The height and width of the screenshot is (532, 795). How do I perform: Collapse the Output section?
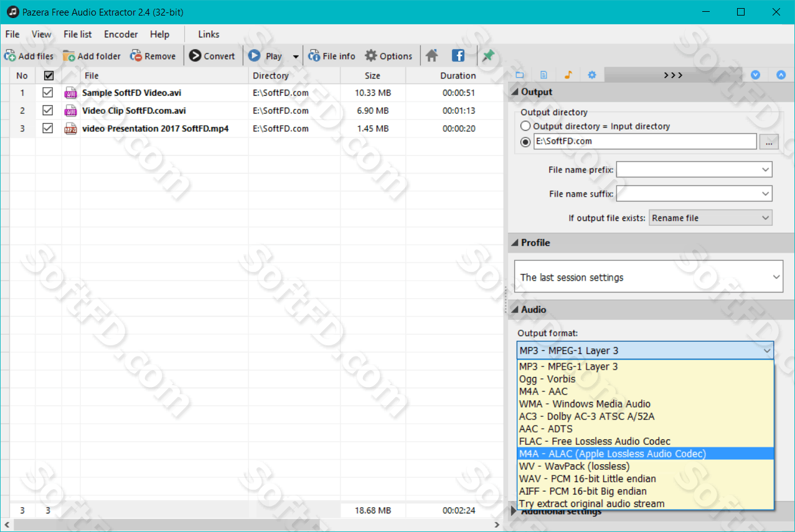point(515,92)
